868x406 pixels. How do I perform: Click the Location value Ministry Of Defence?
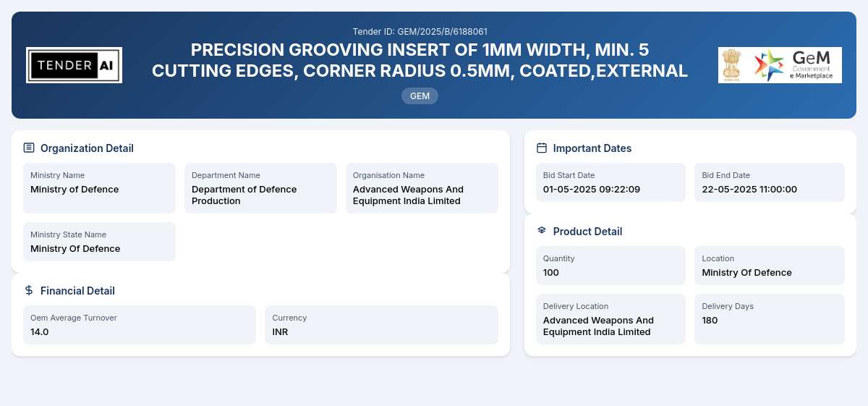746,273
